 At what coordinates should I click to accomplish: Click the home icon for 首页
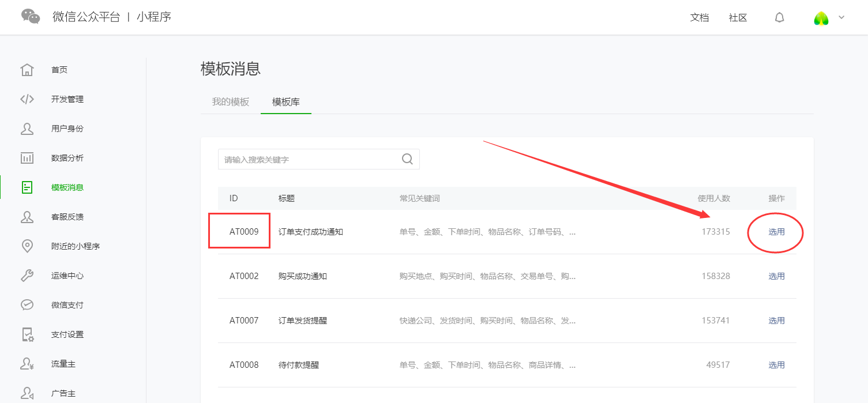(x=27, y=70)
